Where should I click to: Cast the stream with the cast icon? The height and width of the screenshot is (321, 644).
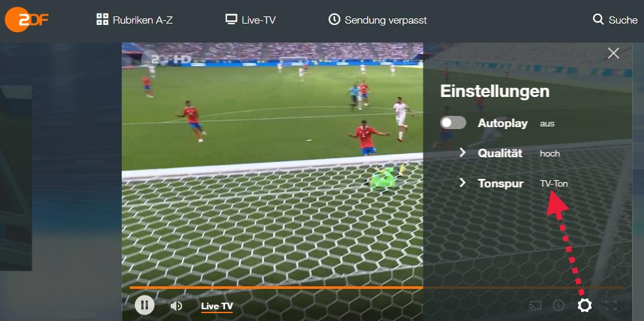(535, 305)
